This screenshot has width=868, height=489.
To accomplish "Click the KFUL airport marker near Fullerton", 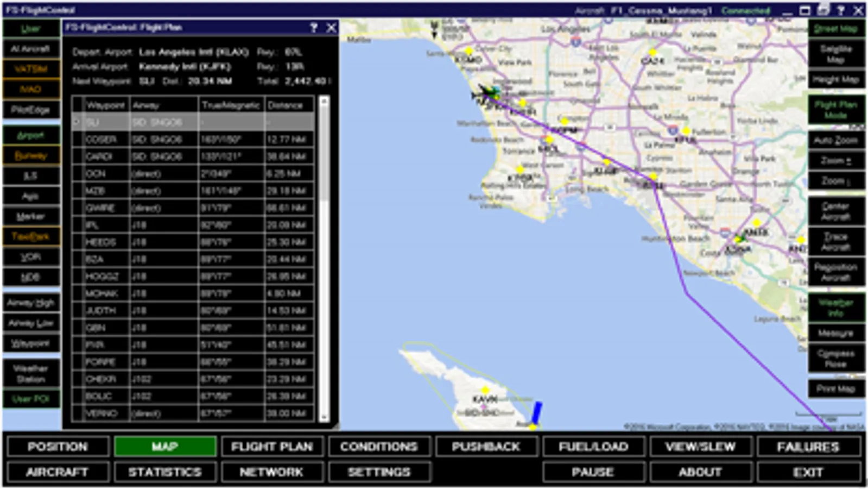I will pyautogui.click(x=687, y=131).
